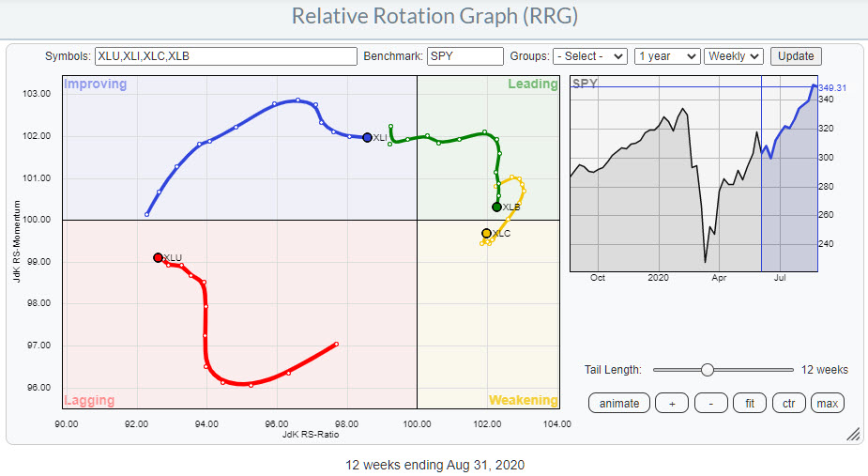Start playback with the animate button
The height and width of the screenshot is (476, 868).
coord(618,403)
